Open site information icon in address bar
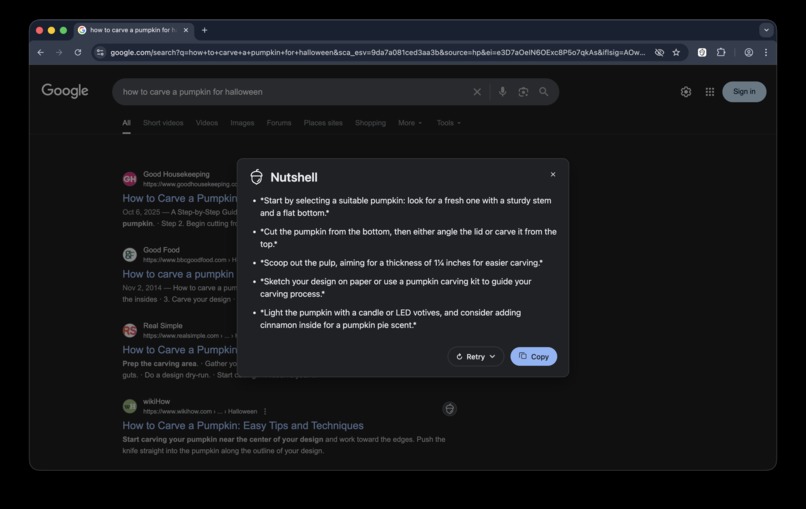Viewport: 806px width, 509px height. point(100,52)
